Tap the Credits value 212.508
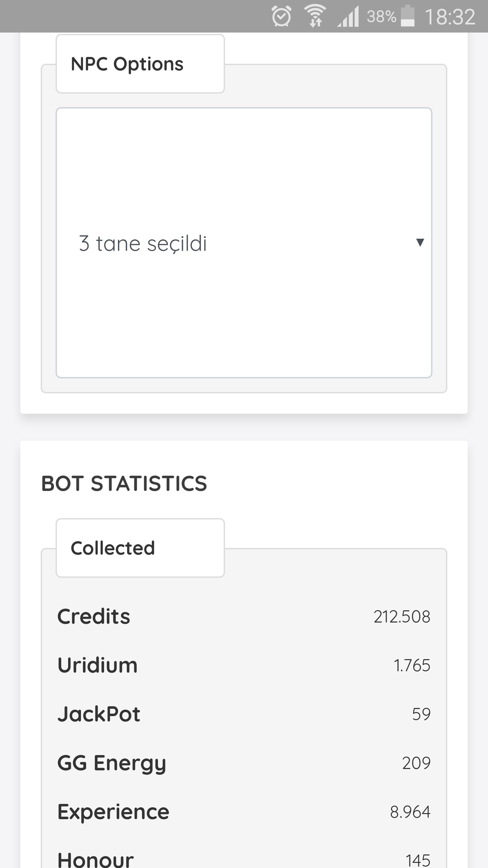Viewport: 488px width, 868px height. [x=402, y=617]
